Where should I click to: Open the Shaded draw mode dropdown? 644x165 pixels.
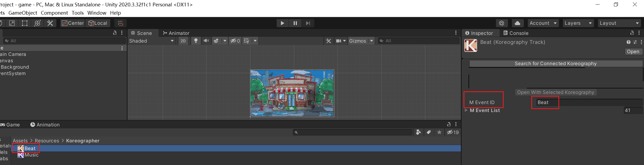[x=151, y=41]
